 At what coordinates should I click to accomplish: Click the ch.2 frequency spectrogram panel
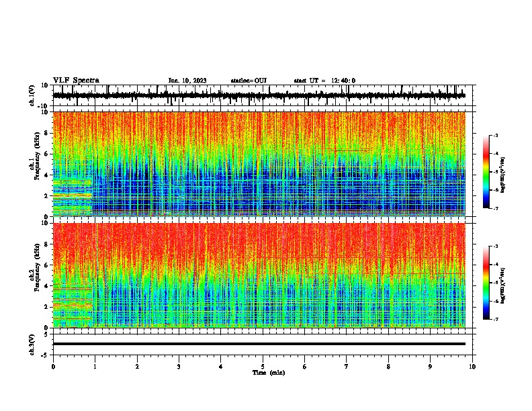tap(259, 275)
